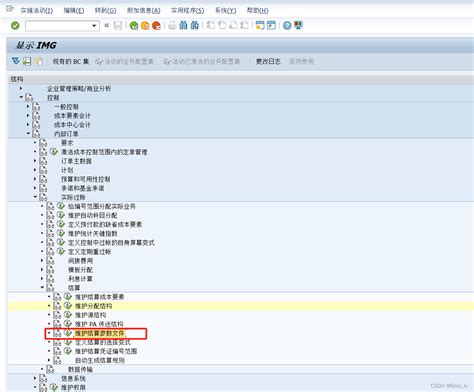Screen dimensions: 474x392
Task: Click the disabled Save diskette icon
Action: (118, 26)
